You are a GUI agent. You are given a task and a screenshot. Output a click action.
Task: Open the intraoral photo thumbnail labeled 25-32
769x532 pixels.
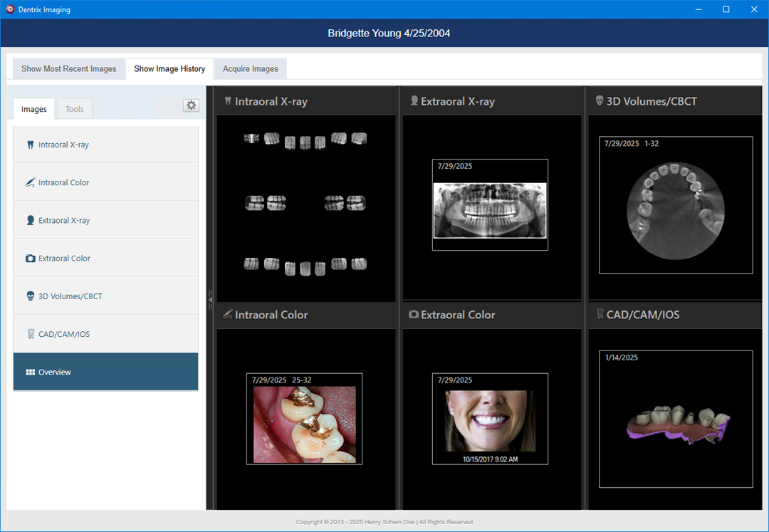(x=304, y=419)
